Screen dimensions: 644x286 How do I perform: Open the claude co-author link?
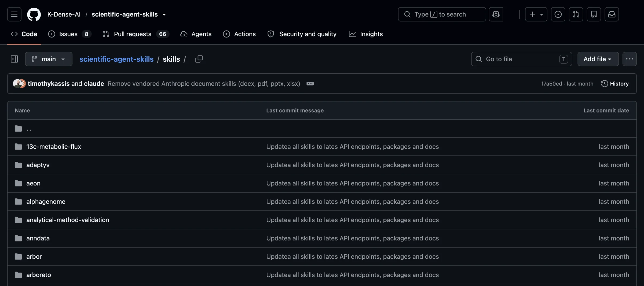[94, 84]
